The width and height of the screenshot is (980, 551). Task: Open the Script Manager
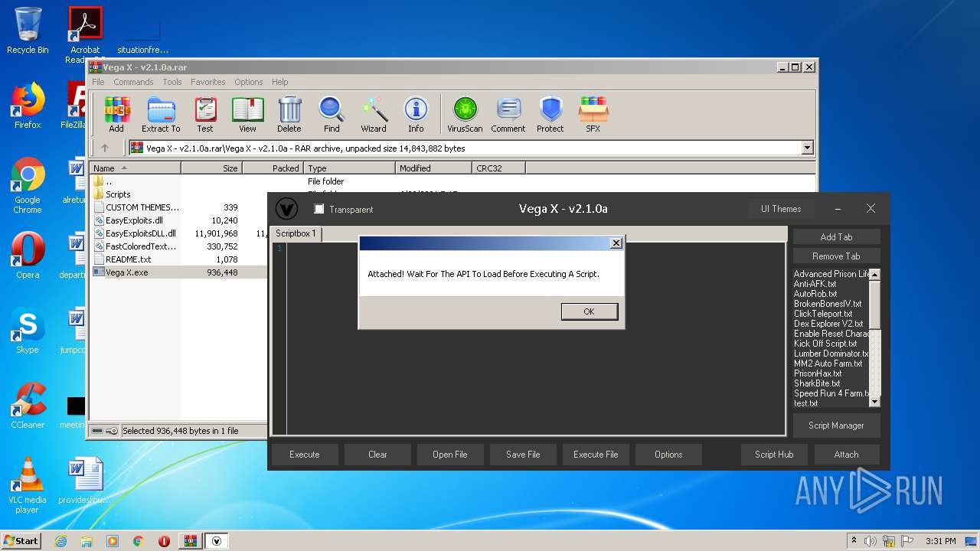[836, 425]
